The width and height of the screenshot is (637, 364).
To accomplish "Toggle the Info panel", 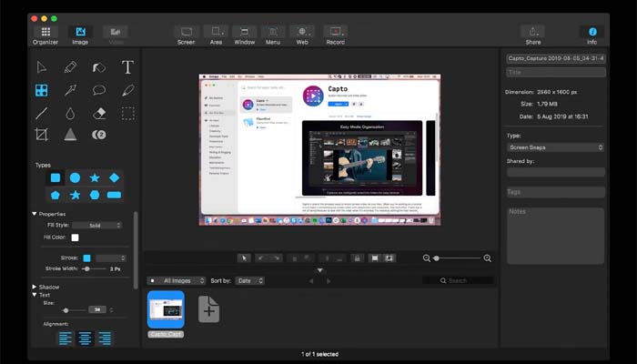I will coord(592,35).
